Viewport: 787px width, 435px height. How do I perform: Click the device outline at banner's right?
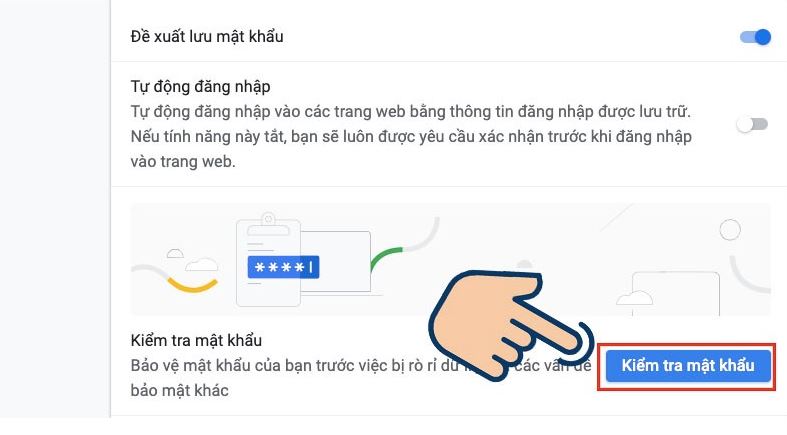tap(676, 294)
